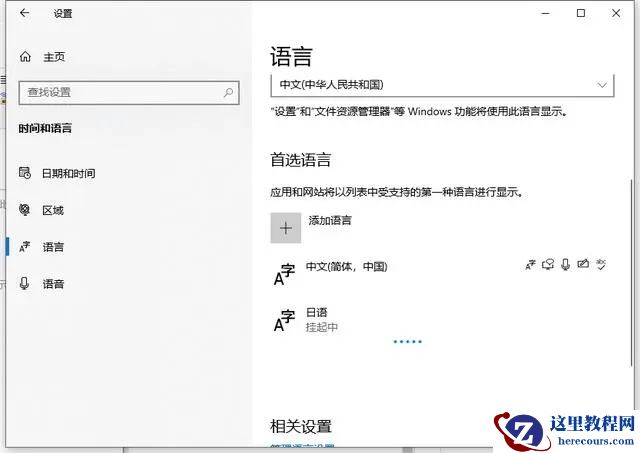640x453 pixels.
Task: Maximize the 设置 window
Action: (x=580, y=13)
